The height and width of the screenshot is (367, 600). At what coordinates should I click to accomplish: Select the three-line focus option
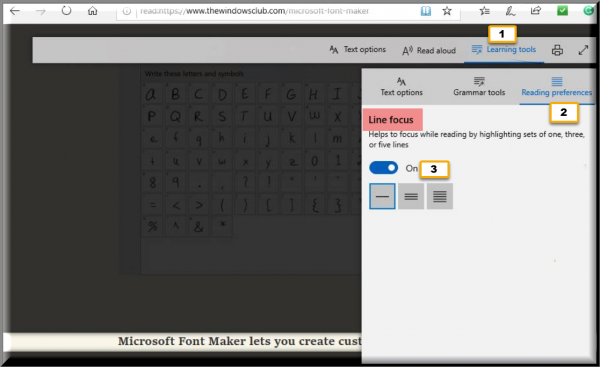(411, 196)
